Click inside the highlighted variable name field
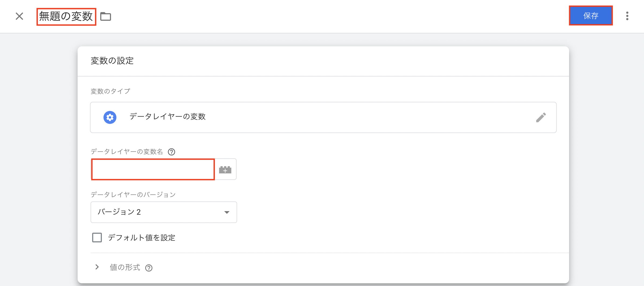644x286 pixels. tap(153, 169)
